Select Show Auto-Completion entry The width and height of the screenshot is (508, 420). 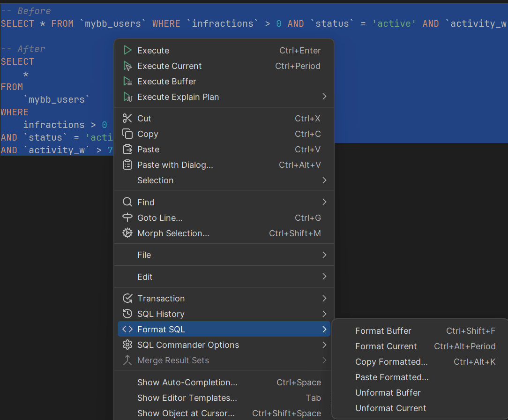[x=224, y=382]
